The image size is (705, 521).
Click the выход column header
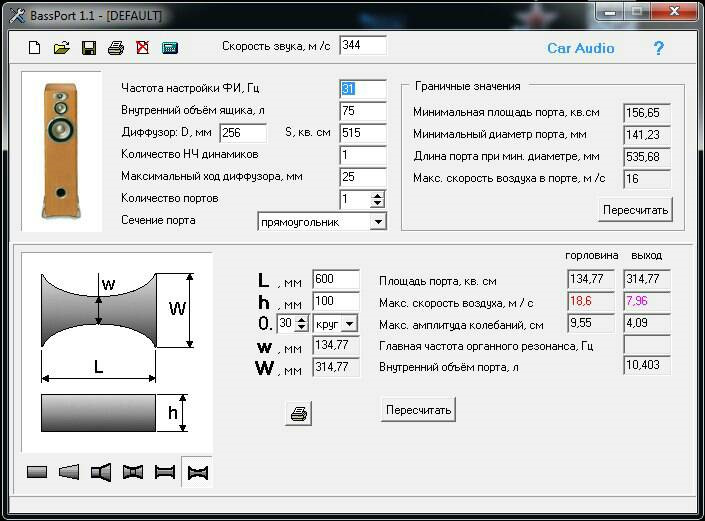point(647,256)
